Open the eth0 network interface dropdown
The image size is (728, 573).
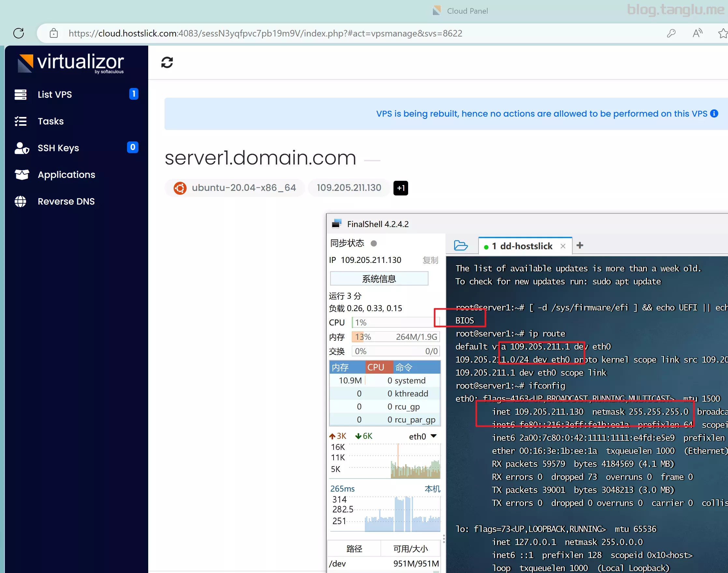pyautogui.click(x=423, y=436)
